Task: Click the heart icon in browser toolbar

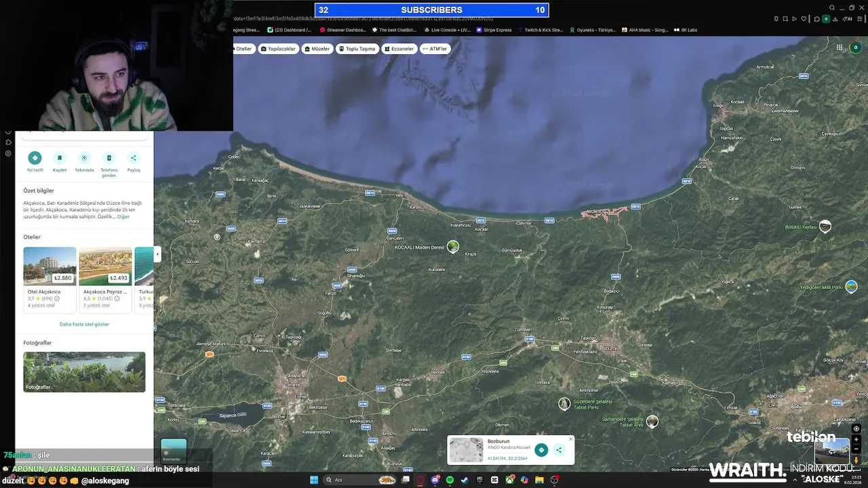Action: tap(804, 19)
